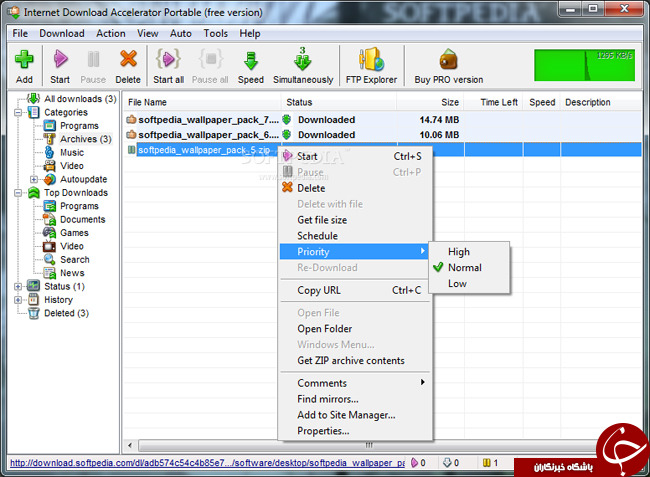
Task: Open the Comments submenu
Action: click(355, 383)
